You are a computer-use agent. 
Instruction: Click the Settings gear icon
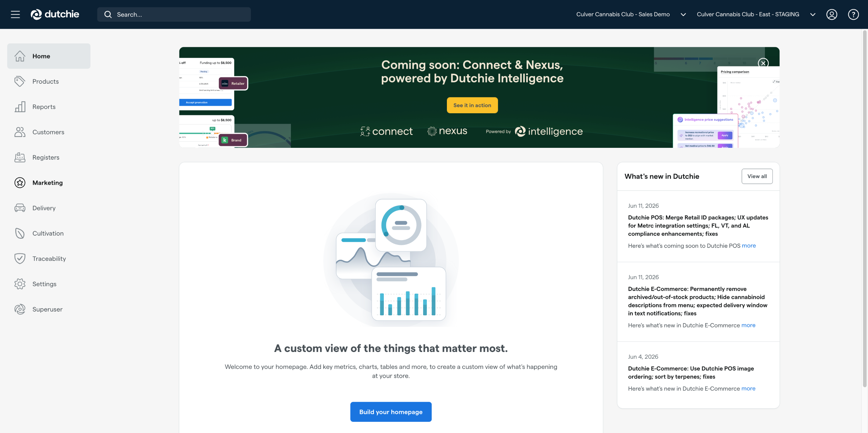coord(20,284)
